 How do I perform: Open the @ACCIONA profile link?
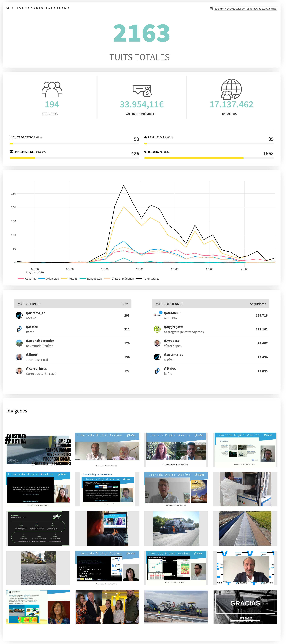tap(172, 313)
